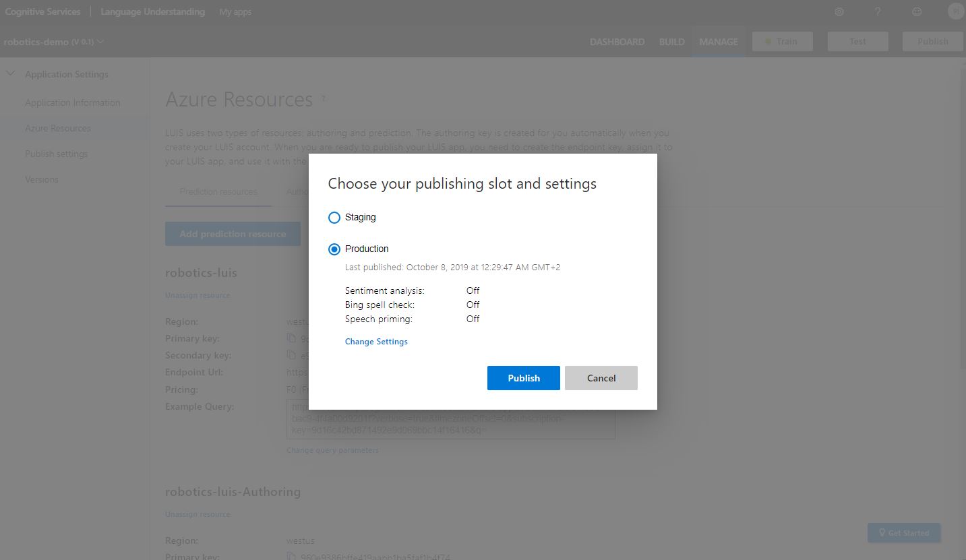
Task: Open Versions in sidebar
Action: [42, 180]
